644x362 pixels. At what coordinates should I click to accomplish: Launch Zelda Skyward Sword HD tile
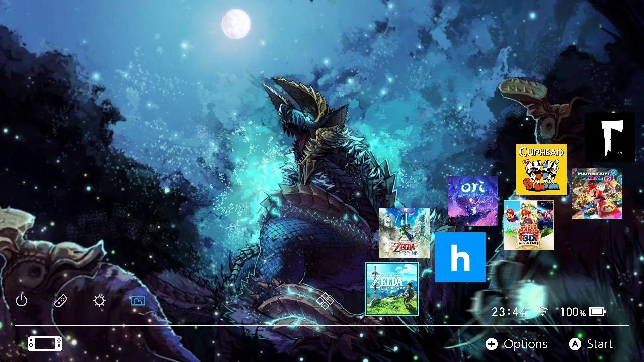click(405, 233)
